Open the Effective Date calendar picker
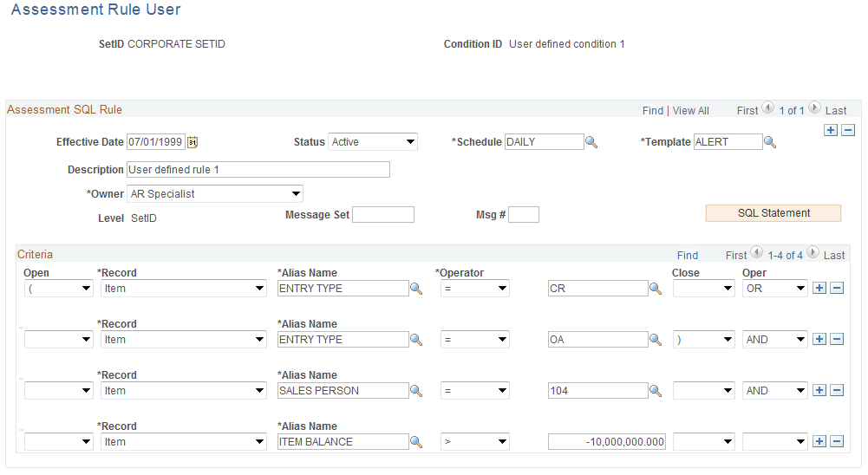Viewport: 868px width, 475px height. (x=193, y=142)
